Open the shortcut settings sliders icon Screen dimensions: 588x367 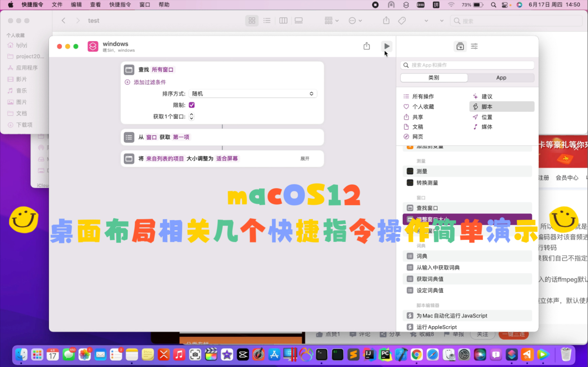(474, 46)
